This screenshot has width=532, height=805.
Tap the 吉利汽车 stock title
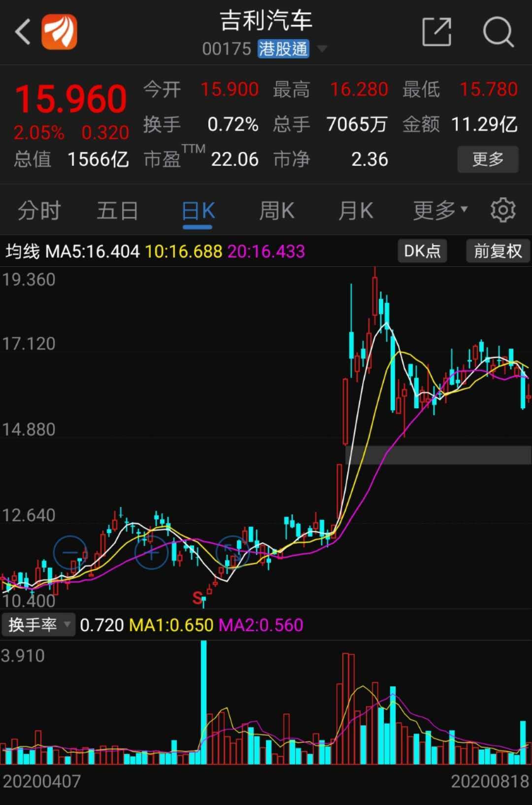click(x=266, y=21)
